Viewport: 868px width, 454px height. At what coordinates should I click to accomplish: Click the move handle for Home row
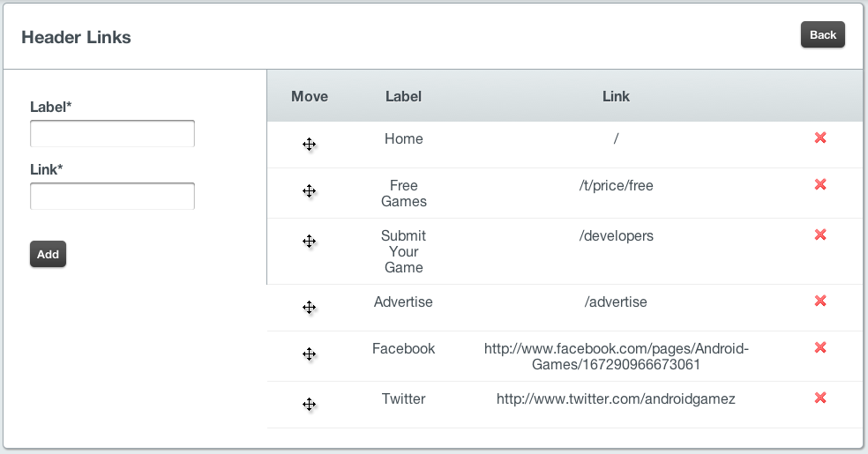pyautogui.click(x=310, y=145)
